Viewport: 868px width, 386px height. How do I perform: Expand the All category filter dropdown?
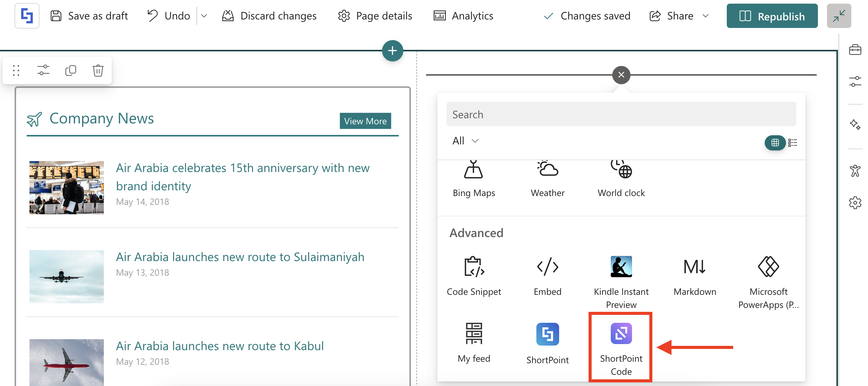point(465,141)
